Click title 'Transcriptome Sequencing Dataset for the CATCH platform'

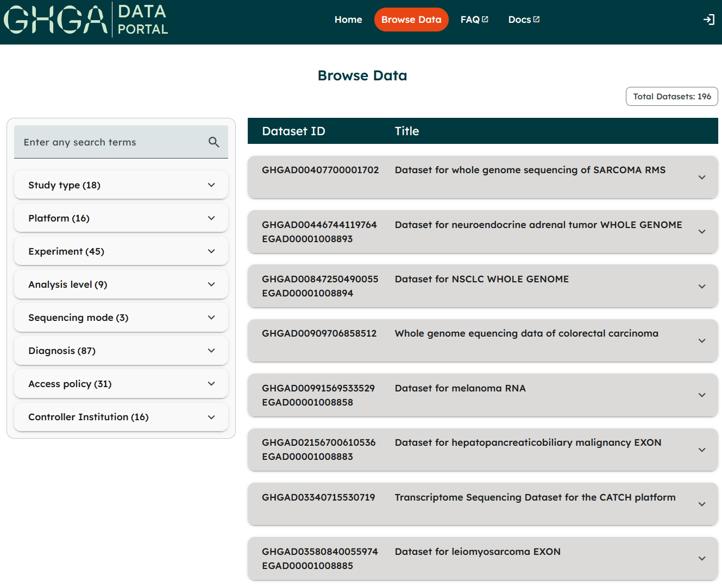coord(535,497)
